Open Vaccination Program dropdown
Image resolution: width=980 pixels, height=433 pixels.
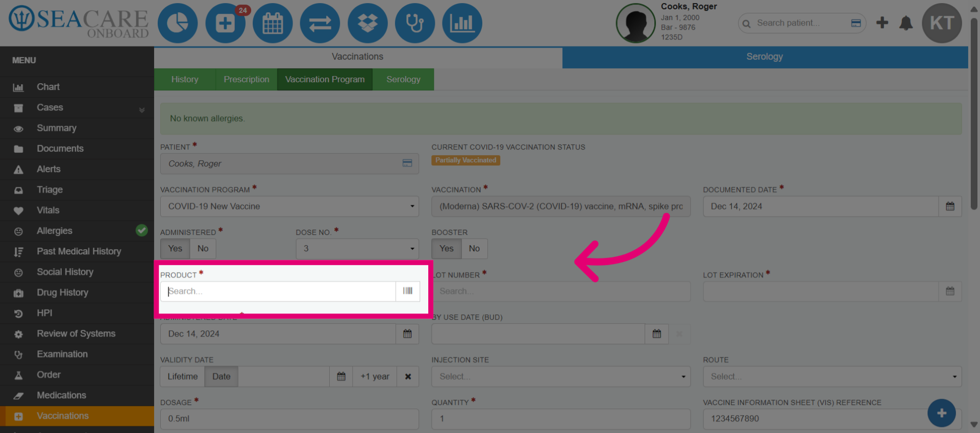pyautogui.click(x=289, y=206)
